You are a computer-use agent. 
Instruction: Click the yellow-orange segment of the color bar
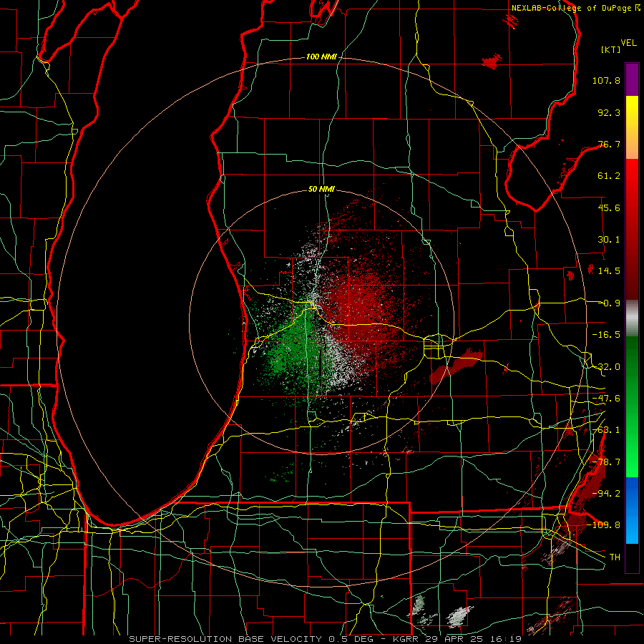pyautogui.click(x=632, y=127)
